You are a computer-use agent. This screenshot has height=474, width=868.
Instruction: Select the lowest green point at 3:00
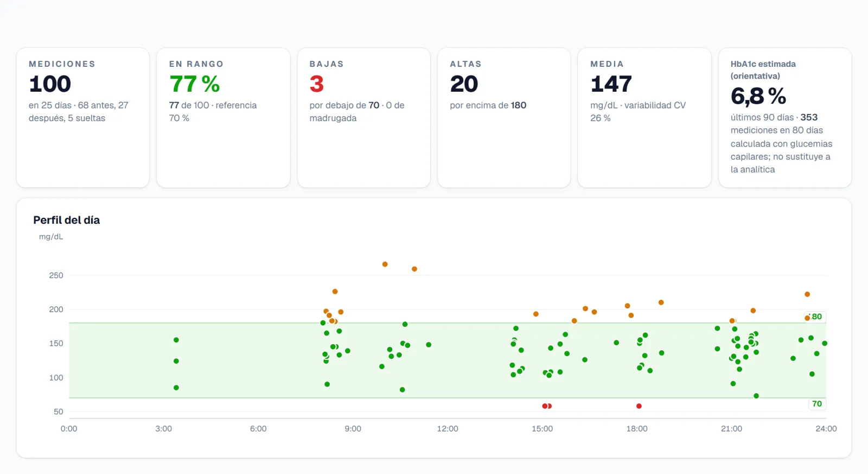[x=176, y=388]
